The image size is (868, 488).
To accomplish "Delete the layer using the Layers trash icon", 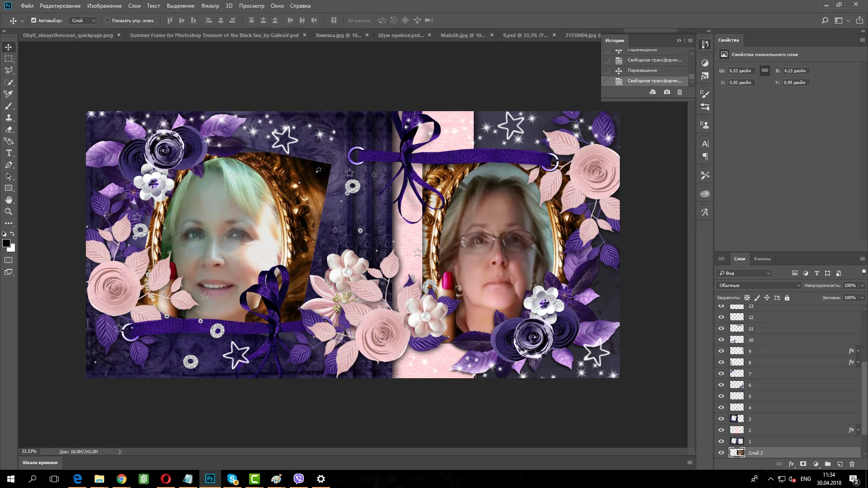I will (x=852, y=464).
